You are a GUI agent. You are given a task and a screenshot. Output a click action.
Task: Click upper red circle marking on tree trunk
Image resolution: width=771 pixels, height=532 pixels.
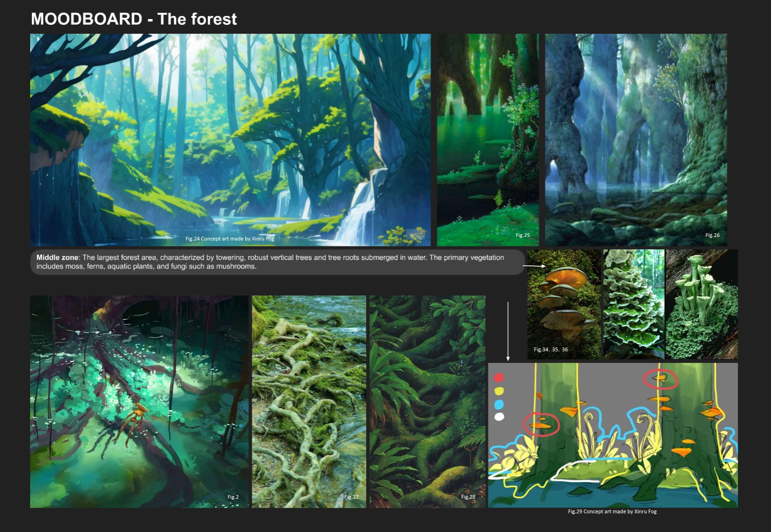(x=661, y=379)
